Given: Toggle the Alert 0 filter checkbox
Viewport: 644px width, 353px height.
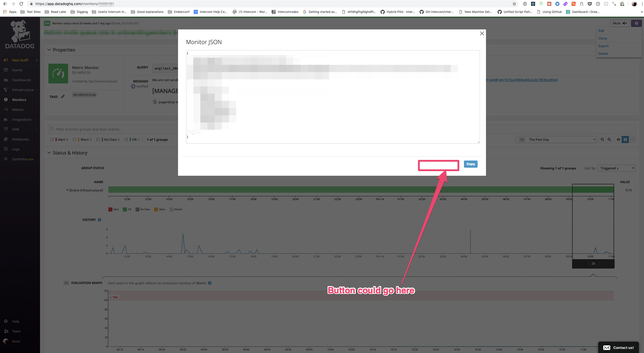Looking at the screenshot, I should click(52, 139).
